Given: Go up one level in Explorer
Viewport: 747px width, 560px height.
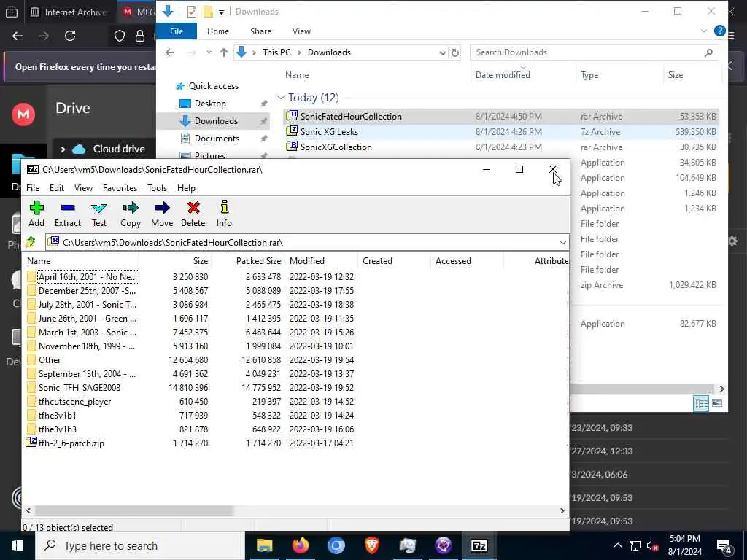Looking at the screenshot, I should coord(223,52).
